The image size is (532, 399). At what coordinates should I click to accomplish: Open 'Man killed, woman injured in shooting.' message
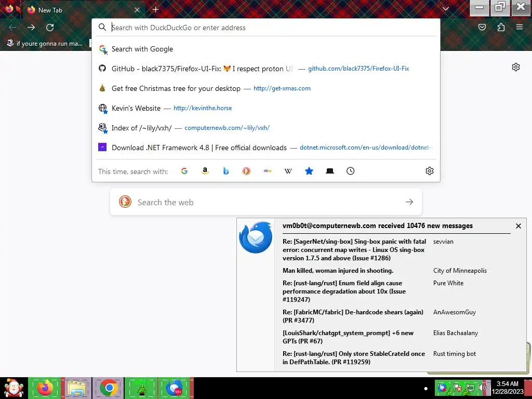tap(338, 270)
